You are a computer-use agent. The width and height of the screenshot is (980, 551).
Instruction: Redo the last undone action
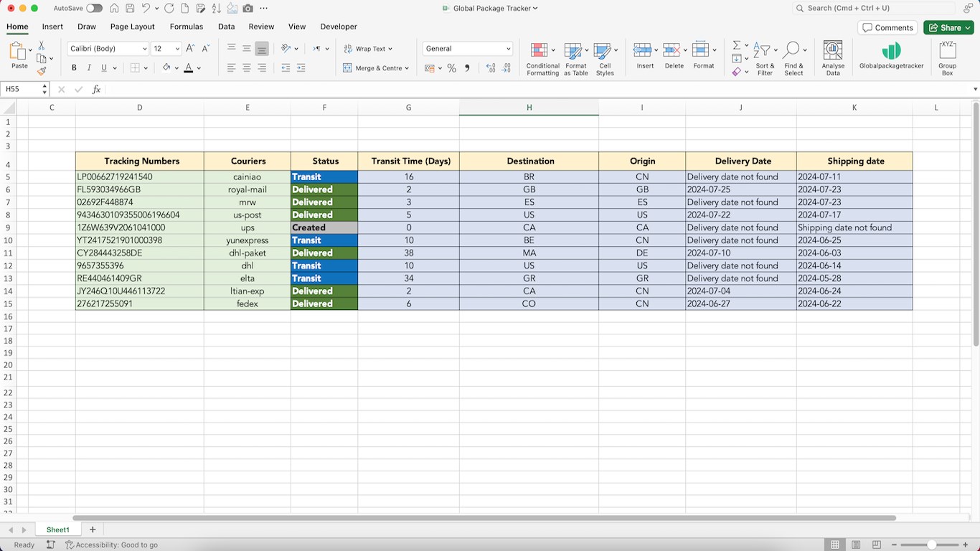(x=169, y=9)
